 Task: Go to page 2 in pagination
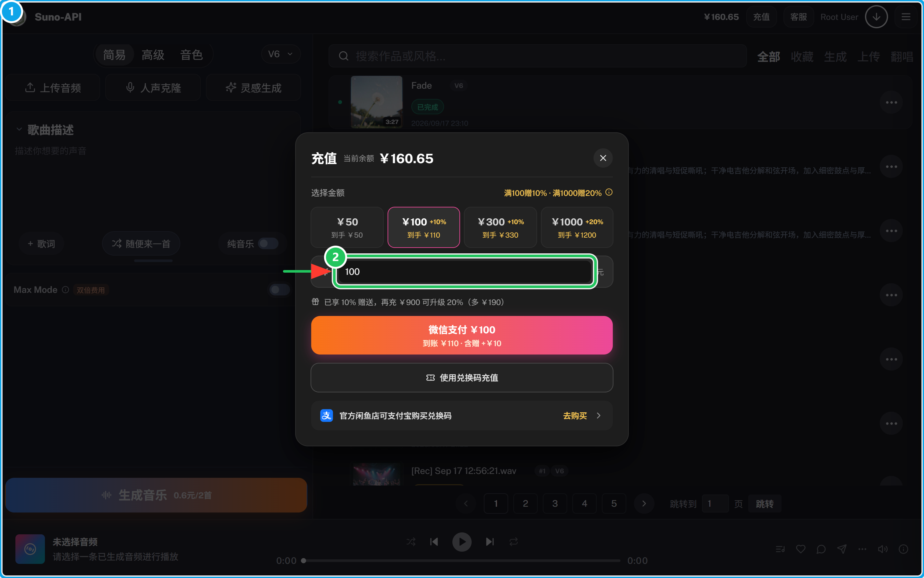pos(526,504)
